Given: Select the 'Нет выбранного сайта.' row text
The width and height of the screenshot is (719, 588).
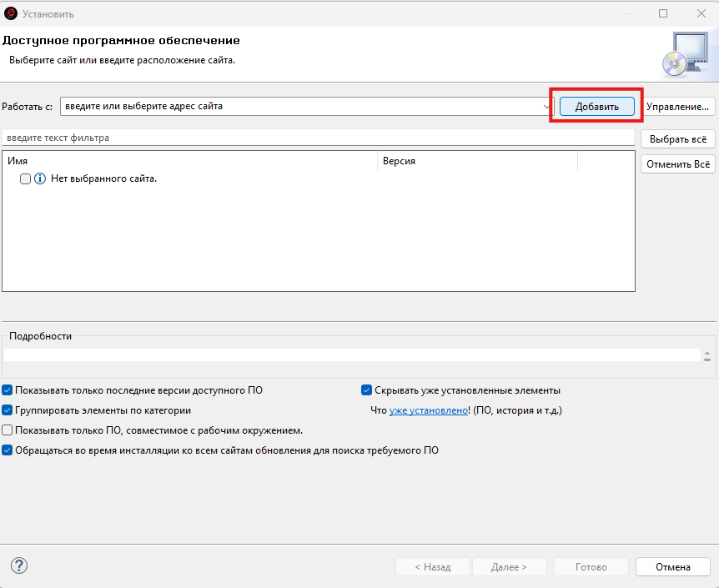Looking at the screenshot, I should tap(103, 178).
